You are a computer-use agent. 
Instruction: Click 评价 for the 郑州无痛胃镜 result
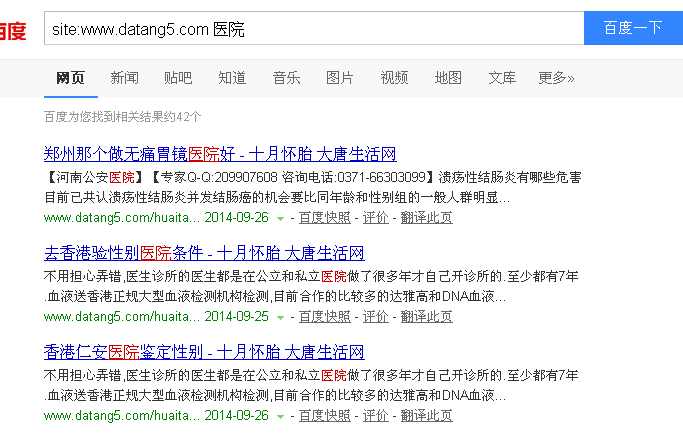pyautogui.click(x=375, y=217)
